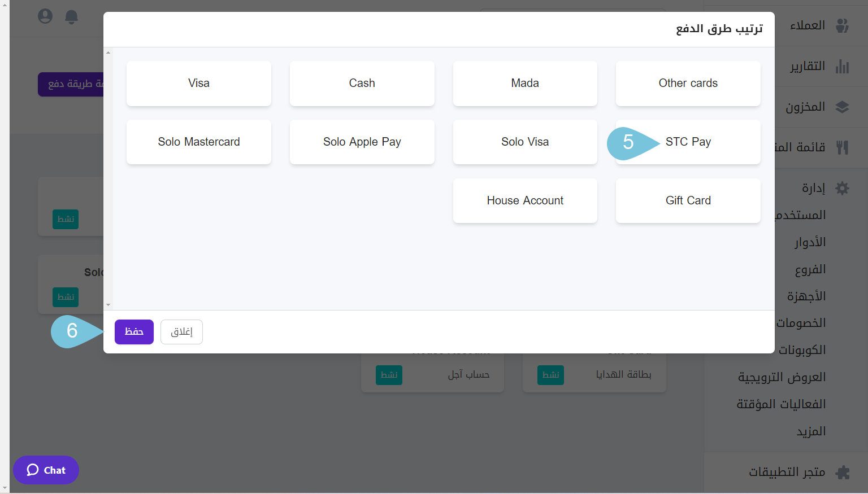Click حفظ to save payment order
Viewport: 868px width, 494px height.
coord(134,331)
